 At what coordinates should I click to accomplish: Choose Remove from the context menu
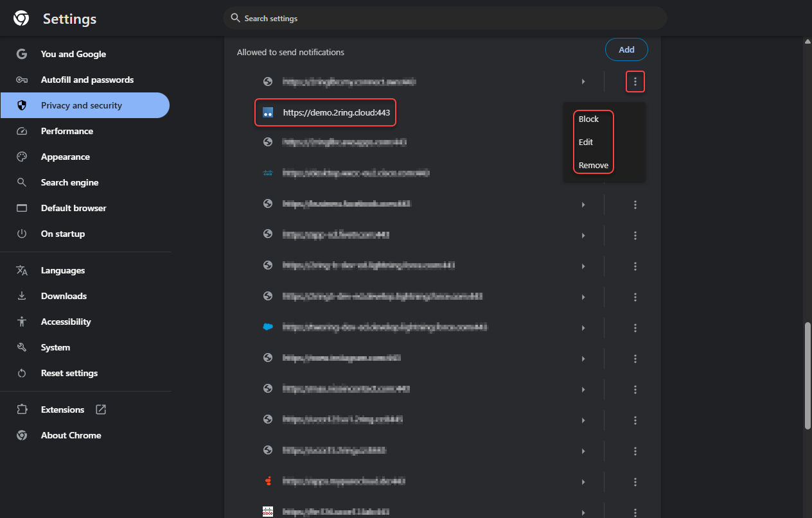594,165
